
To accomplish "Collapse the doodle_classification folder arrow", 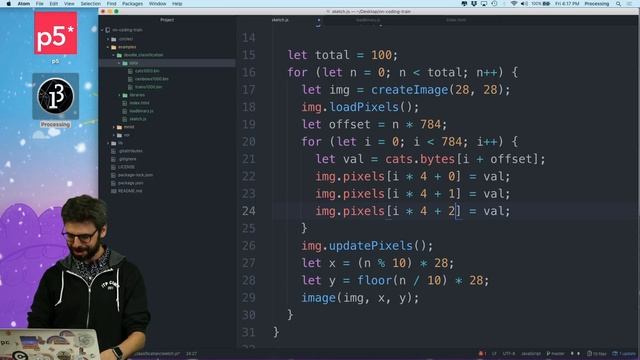I will point(114,55).
